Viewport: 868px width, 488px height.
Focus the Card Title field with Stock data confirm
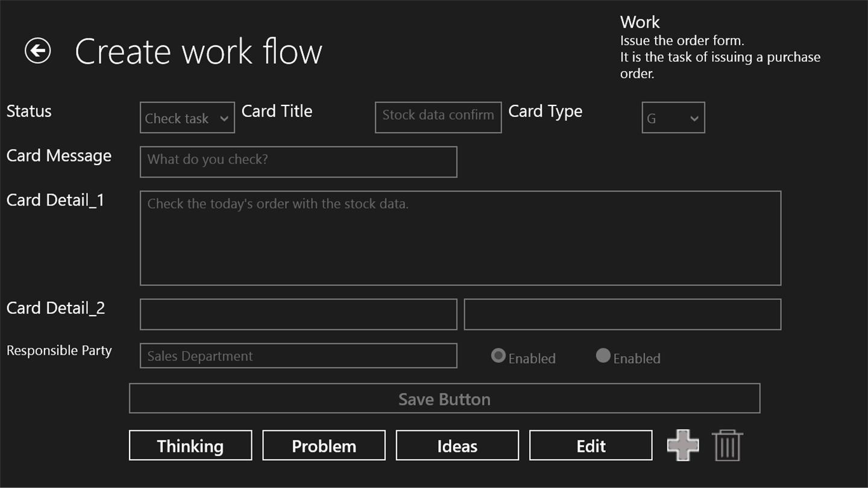coord(438,117)
